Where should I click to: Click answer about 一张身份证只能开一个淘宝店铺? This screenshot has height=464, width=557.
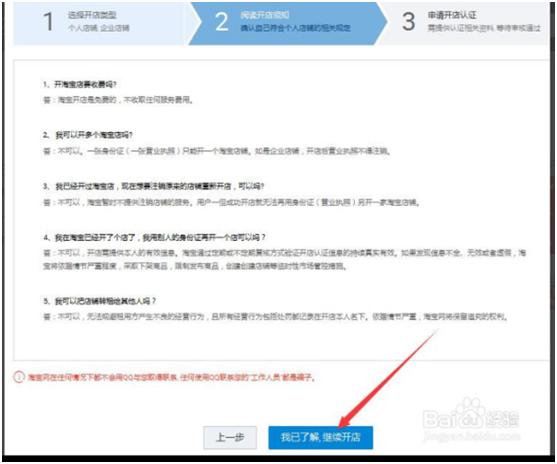216,151
